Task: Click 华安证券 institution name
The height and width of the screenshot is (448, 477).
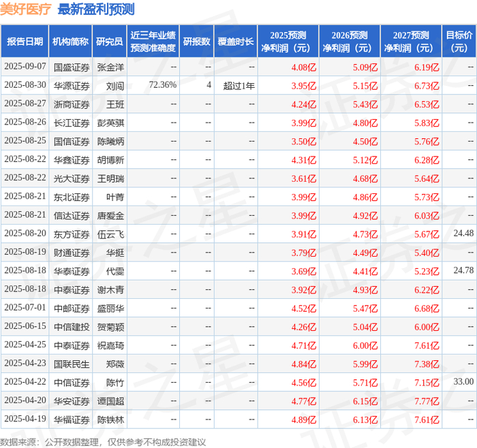Action: pyautogui.click(x=72, y=401)
